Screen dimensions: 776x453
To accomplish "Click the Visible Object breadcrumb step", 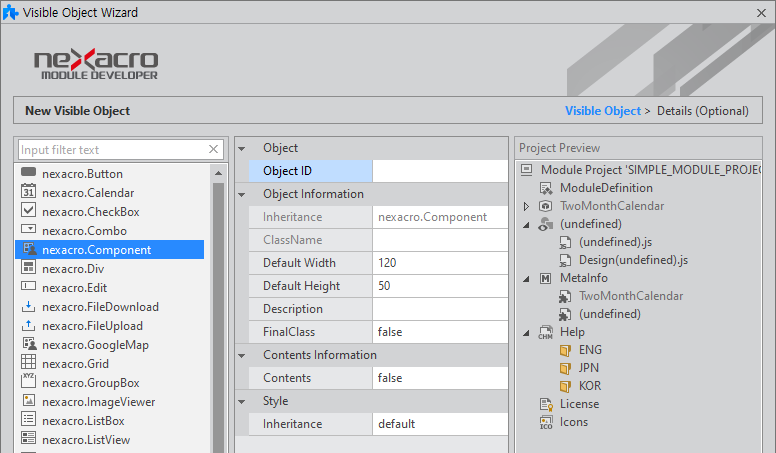I will (x=602, y=111).
